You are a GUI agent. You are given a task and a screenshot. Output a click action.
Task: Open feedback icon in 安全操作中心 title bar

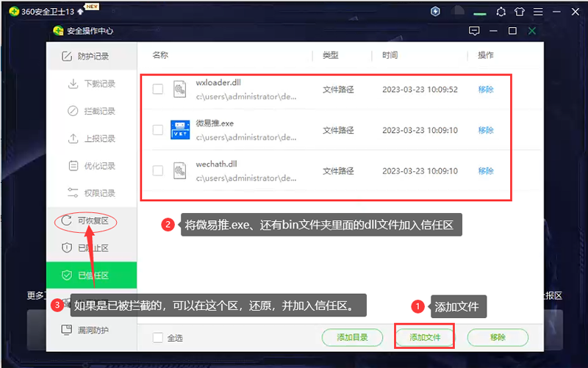tap(474, 31)
